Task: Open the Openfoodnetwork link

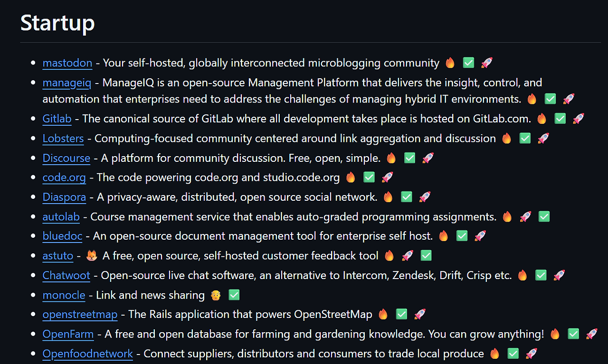Action: point(88,354)
